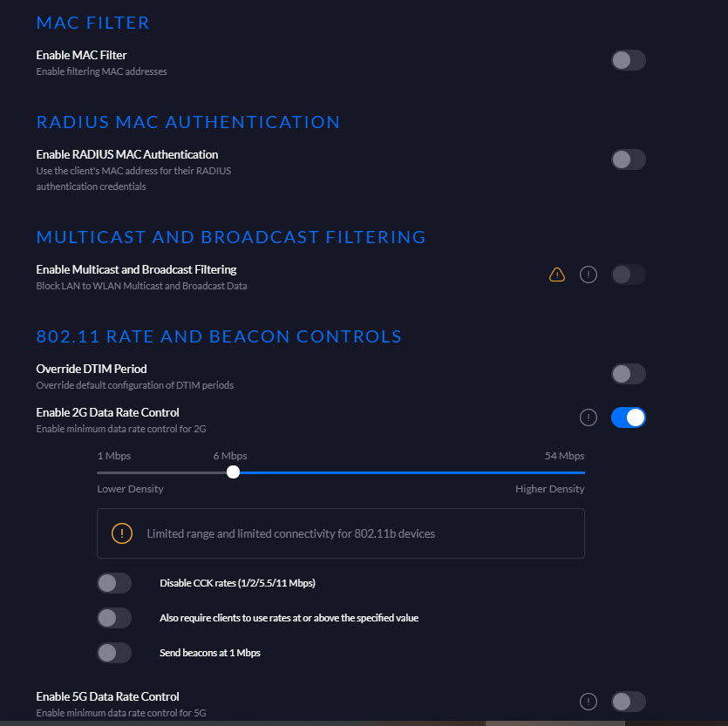Enable Disable CCK rates toggle
This screenshot has height=726, width=728.
pos(114,583)
